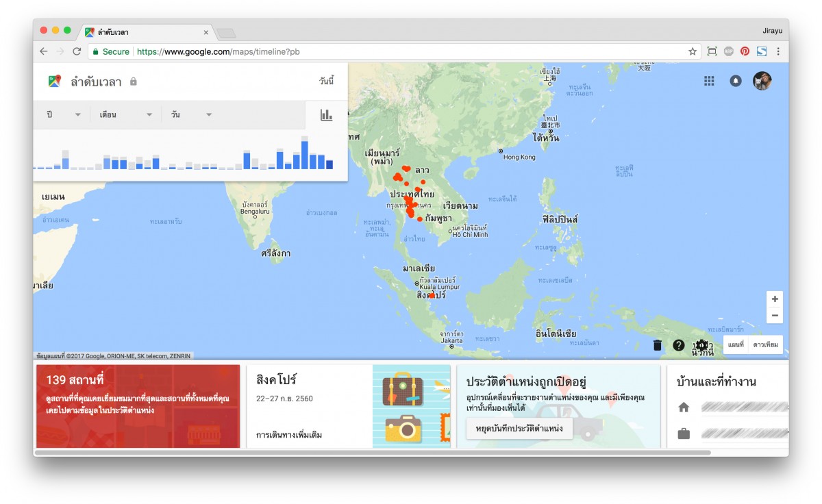Click the home icon under บ้านและที่ทำงาน
This screenshot has height=504, width=822.
[684, 407]
